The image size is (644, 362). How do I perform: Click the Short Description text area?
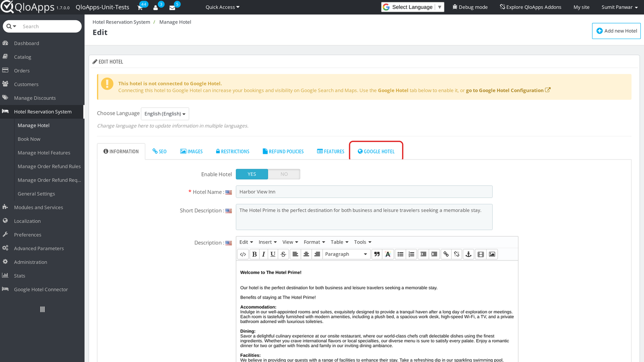364,217
